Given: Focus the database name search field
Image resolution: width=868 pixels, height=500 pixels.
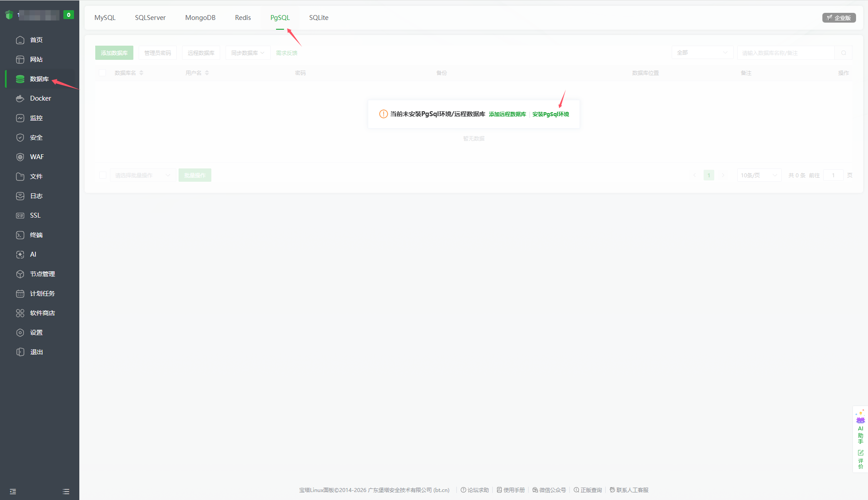Looking at the screenshot, I should click(786, 53).
